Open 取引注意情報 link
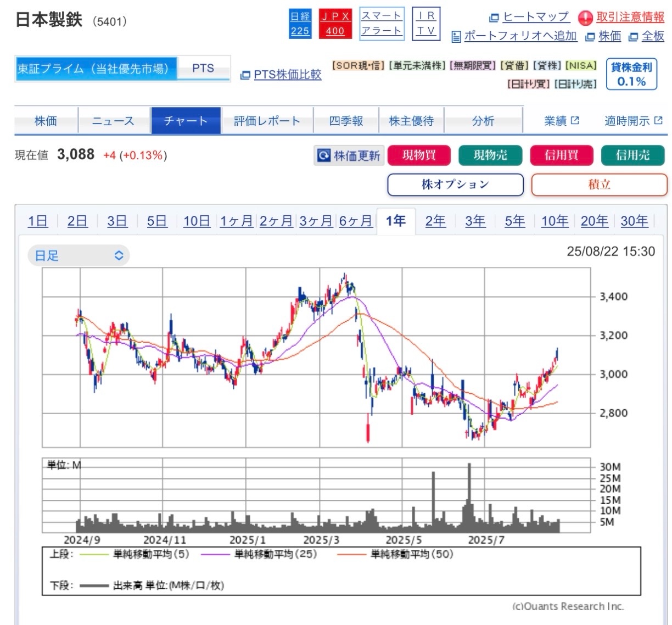 click(630, 17)
